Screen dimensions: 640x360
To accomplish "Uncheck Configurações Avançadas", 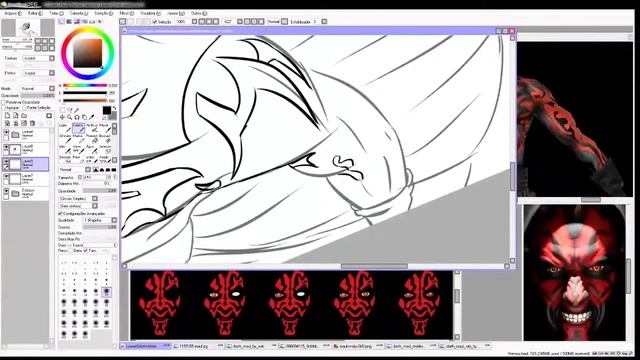I will (x=60, y=213).
